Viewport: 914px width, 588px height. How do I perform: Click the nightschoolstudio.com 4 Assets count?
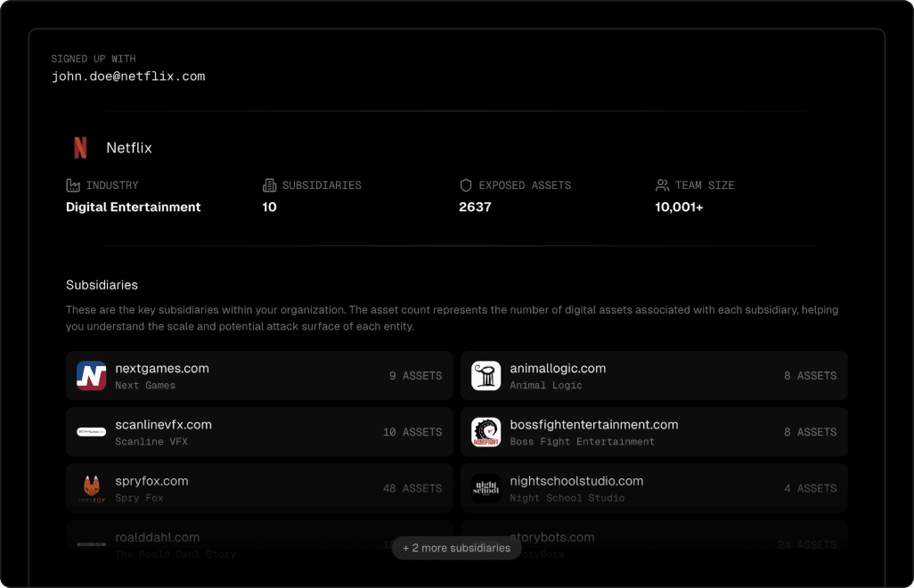click(810, 488)
